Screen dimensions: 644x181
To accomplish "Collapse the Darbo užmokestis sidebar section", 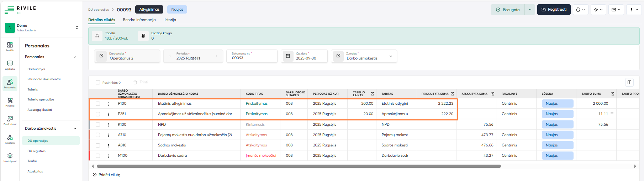I will tap(75, 129).
